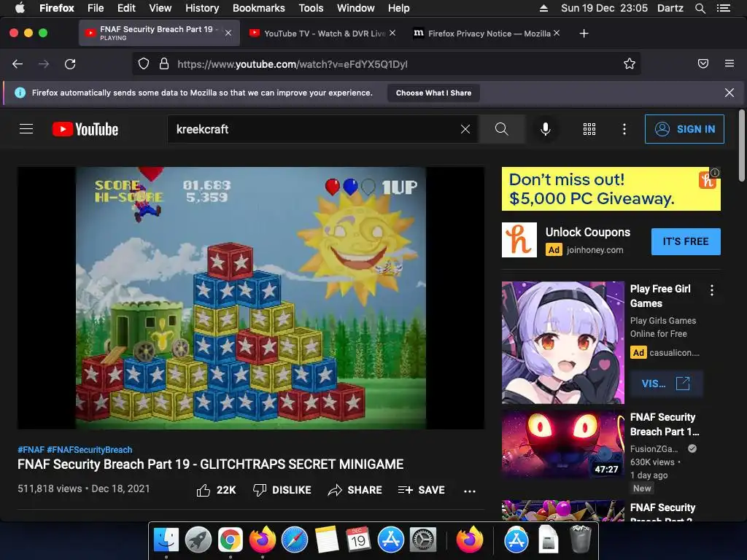Switch to Firefox Privacy Notice tab

486,34
